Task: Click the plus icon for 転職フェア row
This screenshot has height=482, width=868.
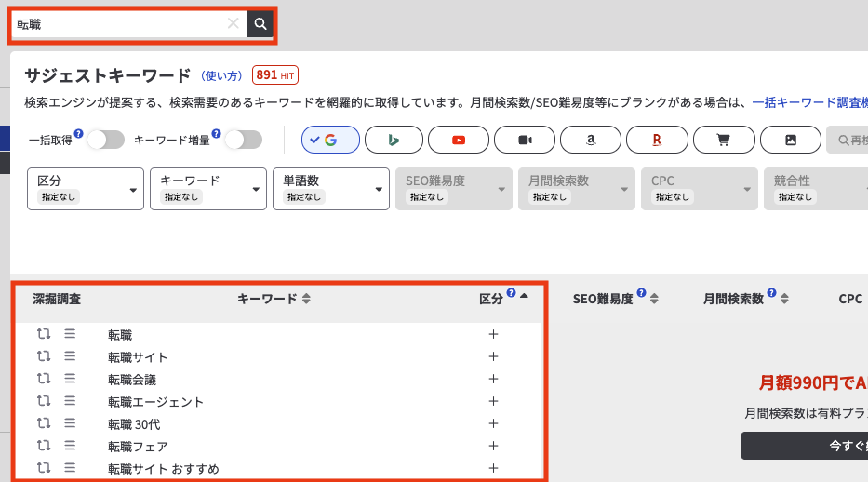Action: (493, 446)
